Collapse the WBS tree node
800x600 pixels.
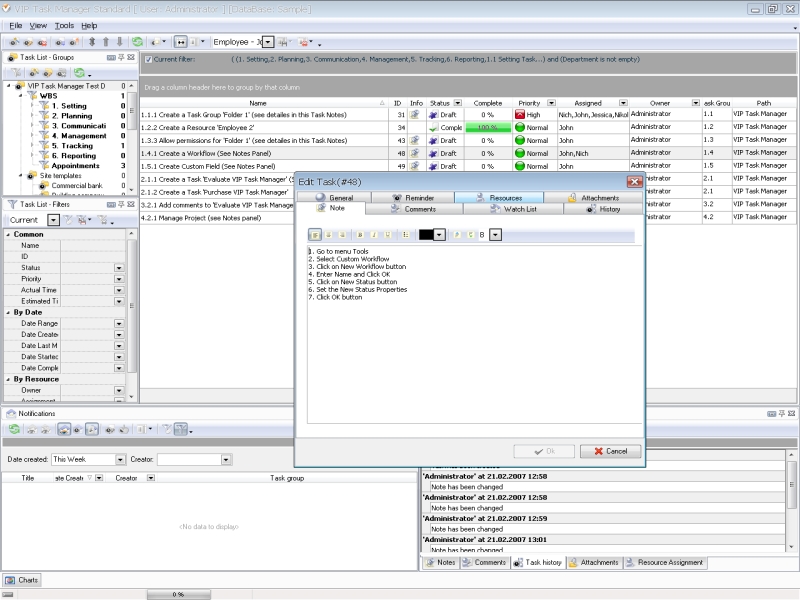[20, 96]
